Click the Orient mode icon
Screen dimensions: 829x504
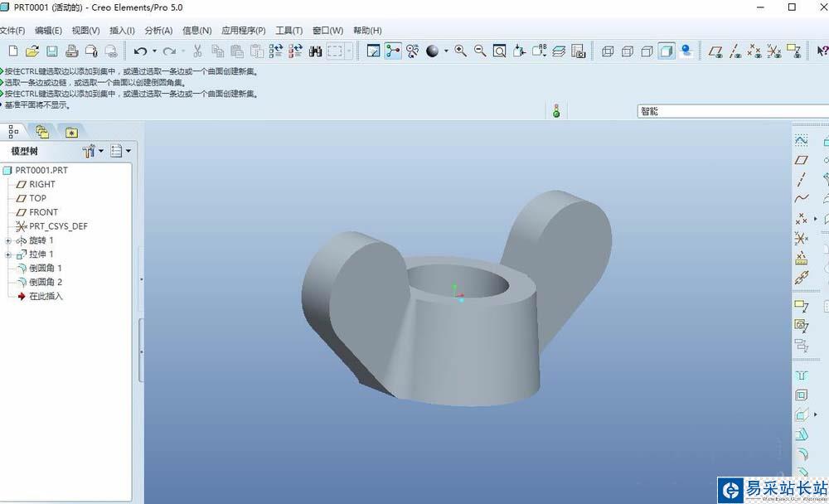(412, 51)
